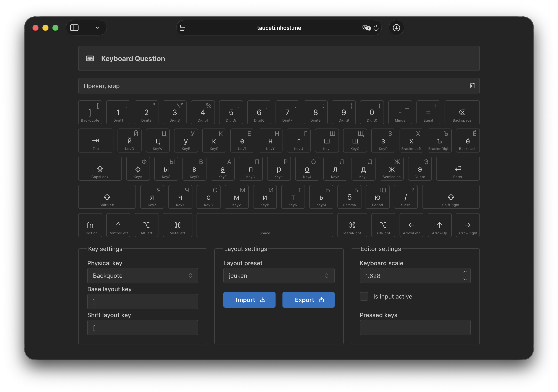The height and width of the screenshot is (392, 558).
Task: Click the KeyJ о key
Action: [307, 169]
